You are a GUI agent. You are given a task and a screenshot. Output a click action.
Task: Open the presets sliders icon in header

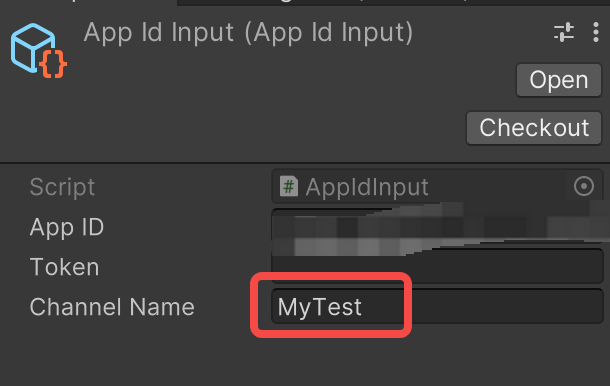[564, 32]
